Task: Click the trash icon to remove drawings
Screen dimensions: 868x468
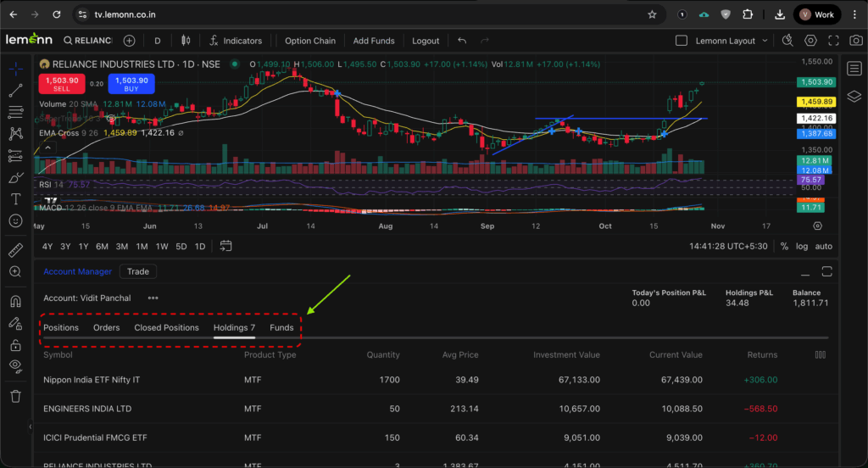Action: pyautogui.click(x=15, y=396)
